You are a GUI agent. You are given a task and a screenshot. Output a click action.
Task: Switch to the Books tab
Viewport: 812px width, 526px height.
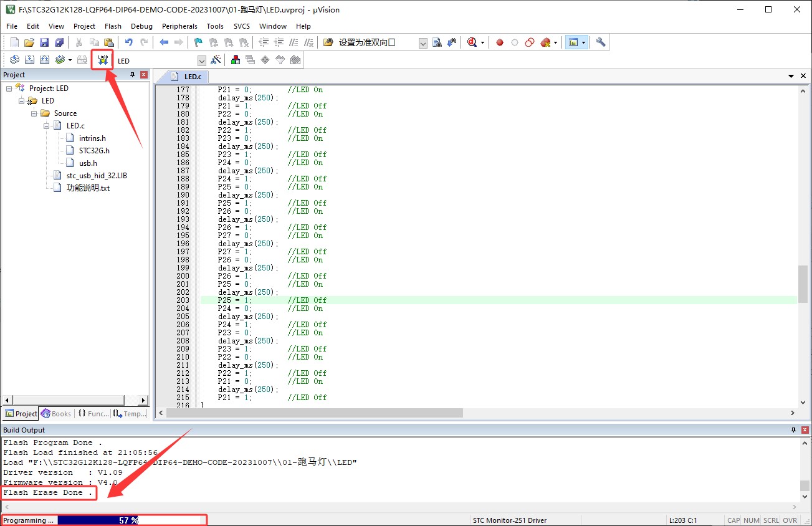click(56, 414)
